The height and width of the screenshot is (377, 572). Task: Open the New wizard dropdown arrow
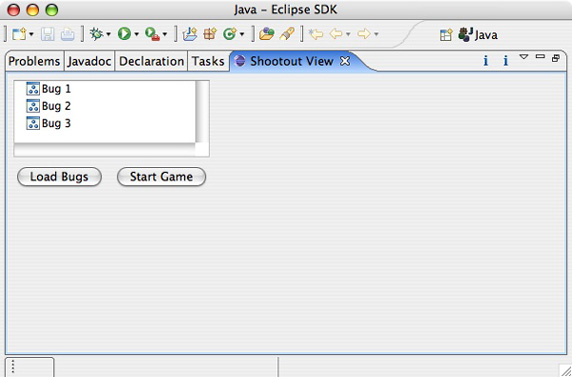coord(31,35)
